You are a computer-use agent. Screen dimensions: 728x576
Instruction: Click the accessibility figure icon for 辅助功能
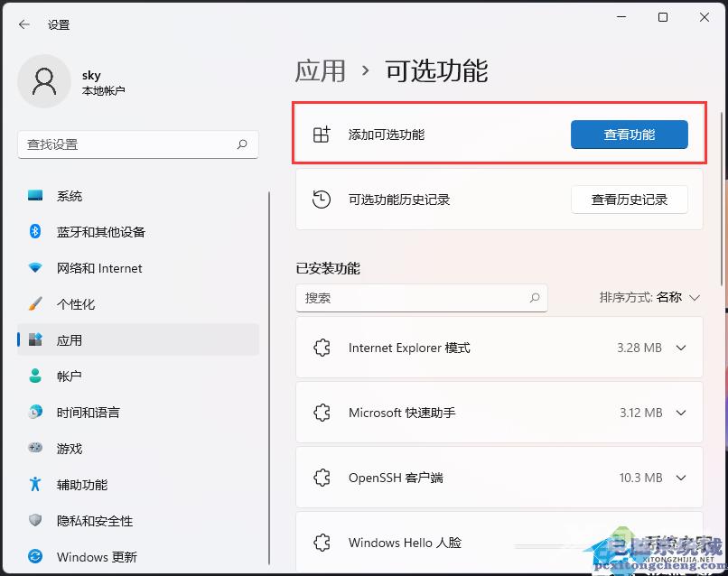35,484
